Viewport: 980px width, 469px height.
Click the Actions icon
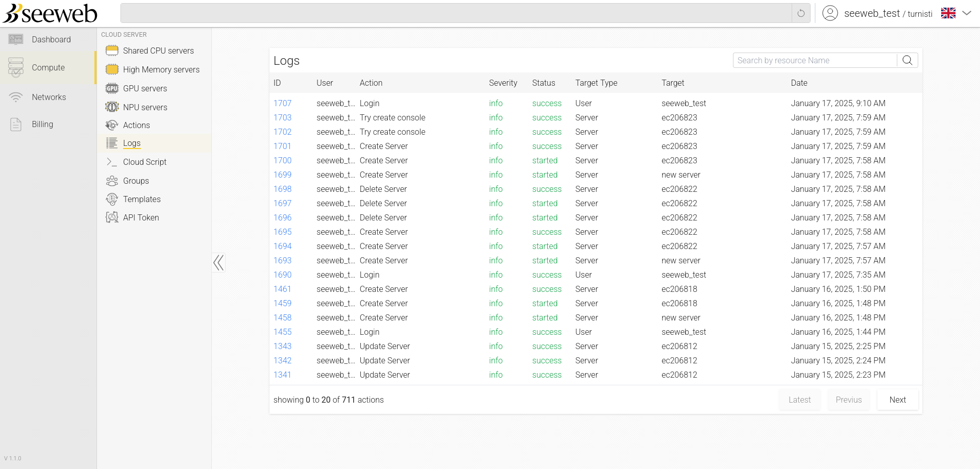pos(112,125)
